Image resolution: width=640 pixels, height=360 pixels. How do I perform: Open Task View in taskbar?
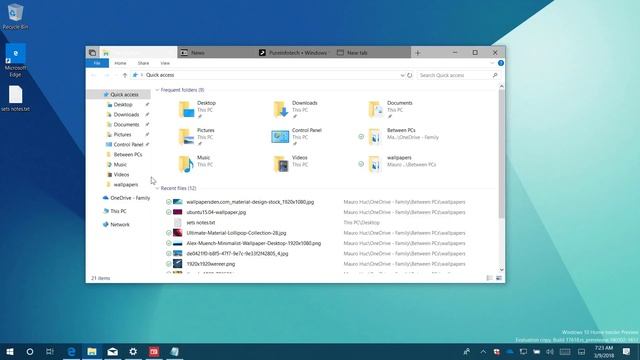[50, 351]
